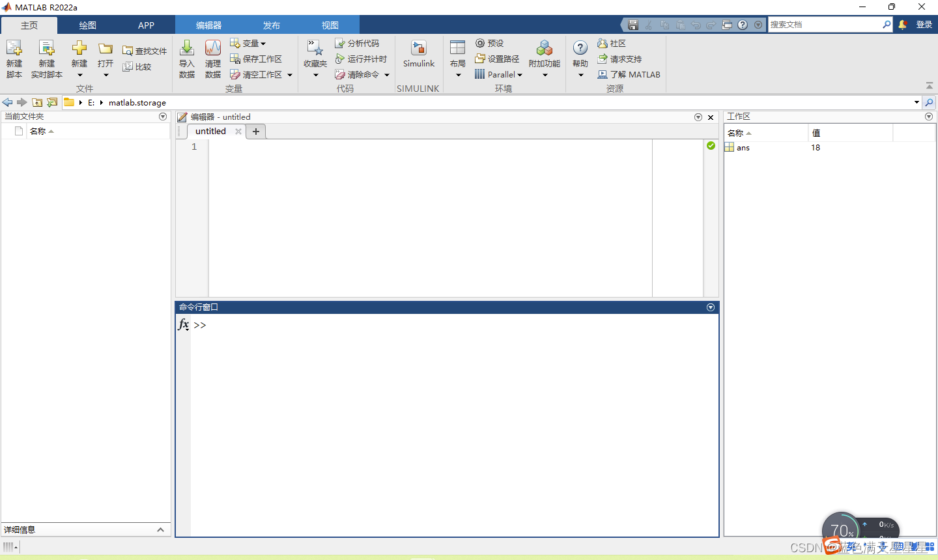This screenshot has height=560, width=938.
Task: Open the arrow beside 清空工作区
Action: (290, 75)
